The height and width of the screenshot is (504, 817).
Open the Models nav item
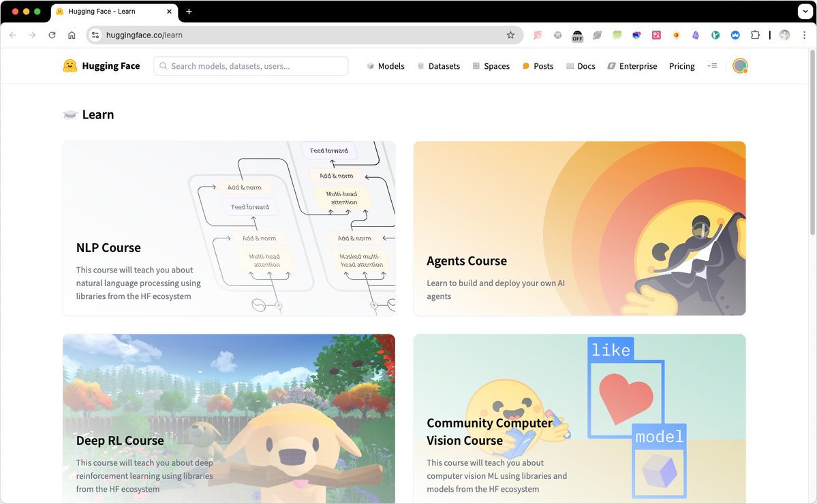pyautogui.click(x=386, y=66)
